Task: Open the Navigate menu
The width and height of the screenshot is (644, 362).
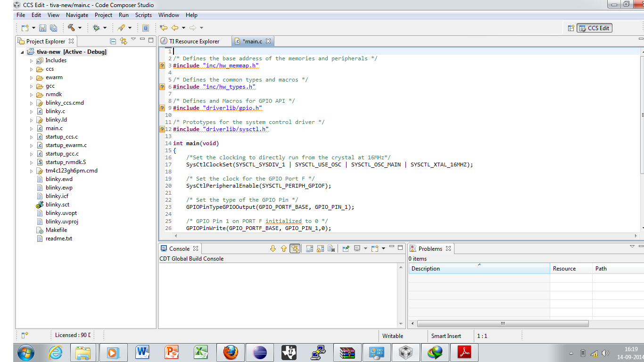Action: pyautogui.click(x=77, y=15)
